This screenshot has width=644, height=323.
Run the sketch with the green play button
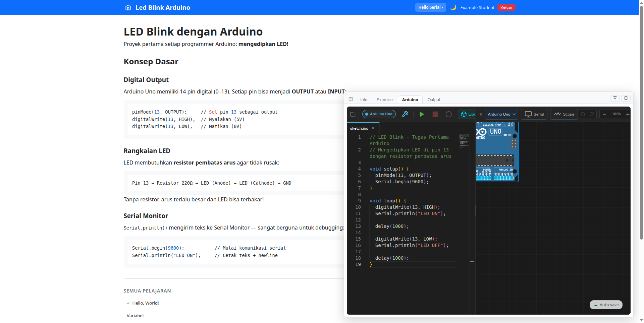click(422, 114)
